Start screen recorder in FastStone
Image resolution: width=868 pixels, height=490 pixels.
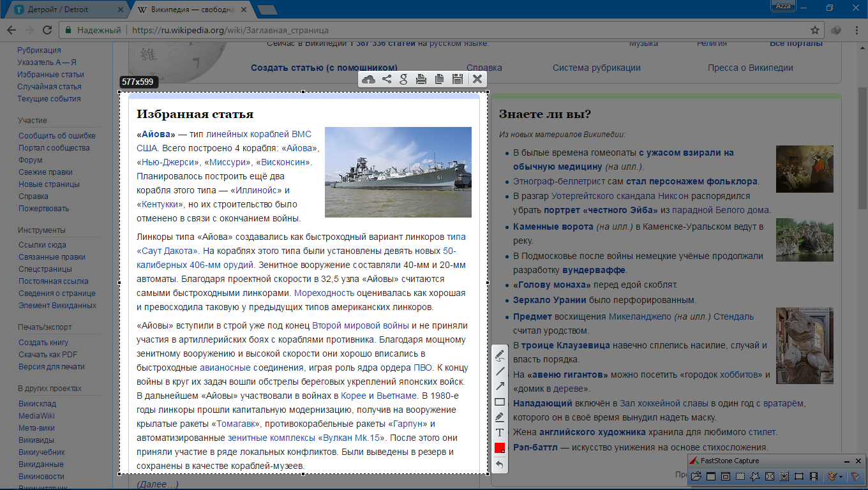814,476
